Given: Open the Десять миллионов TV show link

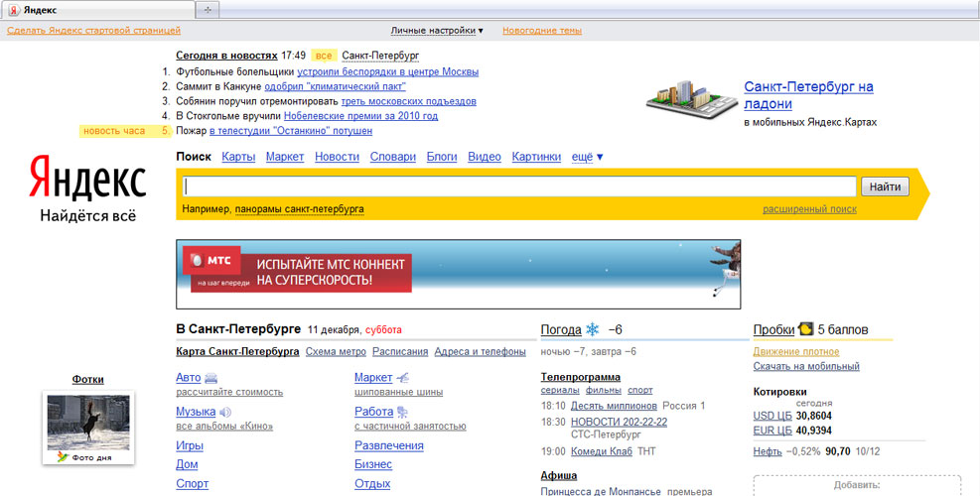Looking at the screenshot, I should tap(614, 406).
